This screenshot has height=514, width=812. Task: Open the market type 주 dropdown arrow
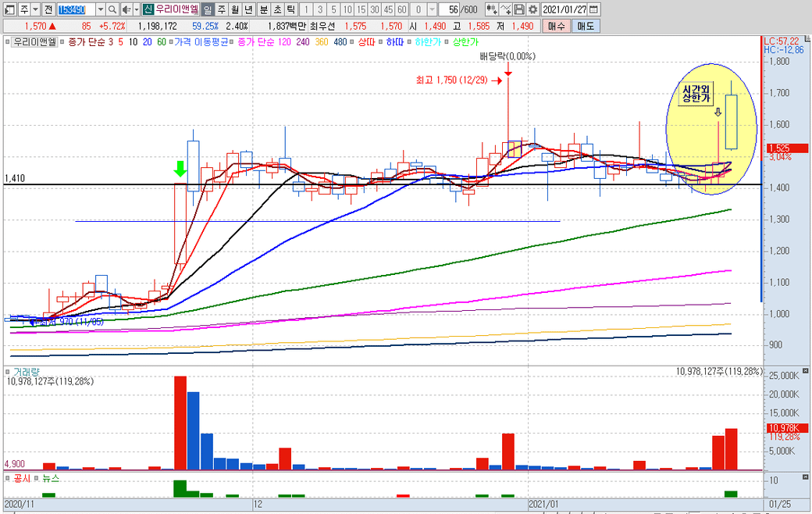(35, 9)
